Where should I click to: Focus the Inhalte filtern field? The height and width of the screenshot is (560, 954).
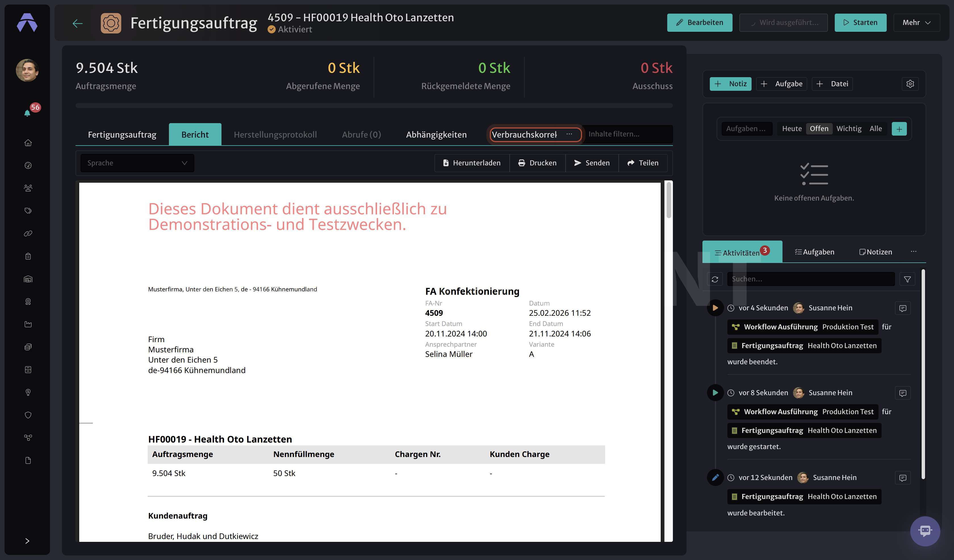pyautogui.click(x=628, y=134)
